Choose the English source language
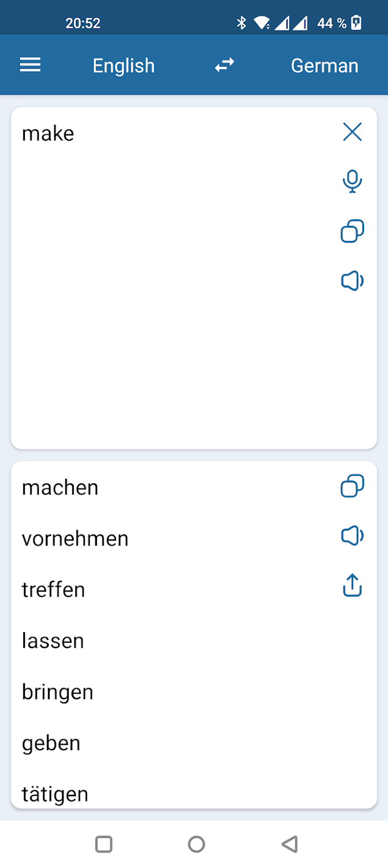 click(124, 65)
